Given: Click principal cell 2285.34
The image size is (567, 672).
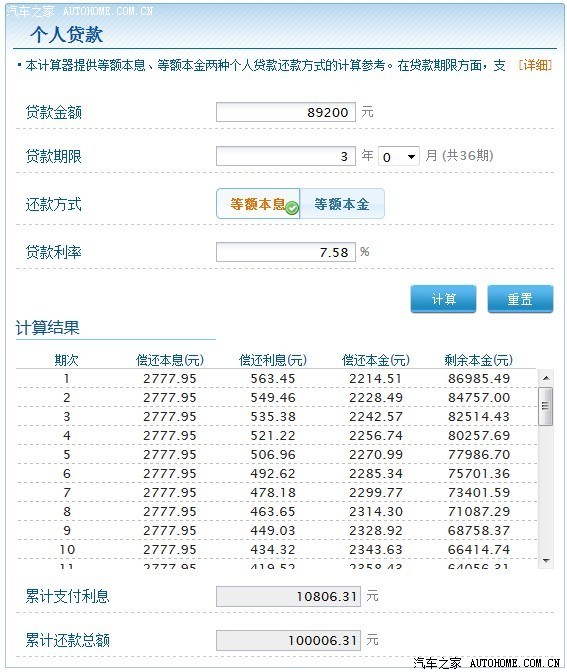Looking at the screenshot, I should pyautogui.click(x=376, y=474).
